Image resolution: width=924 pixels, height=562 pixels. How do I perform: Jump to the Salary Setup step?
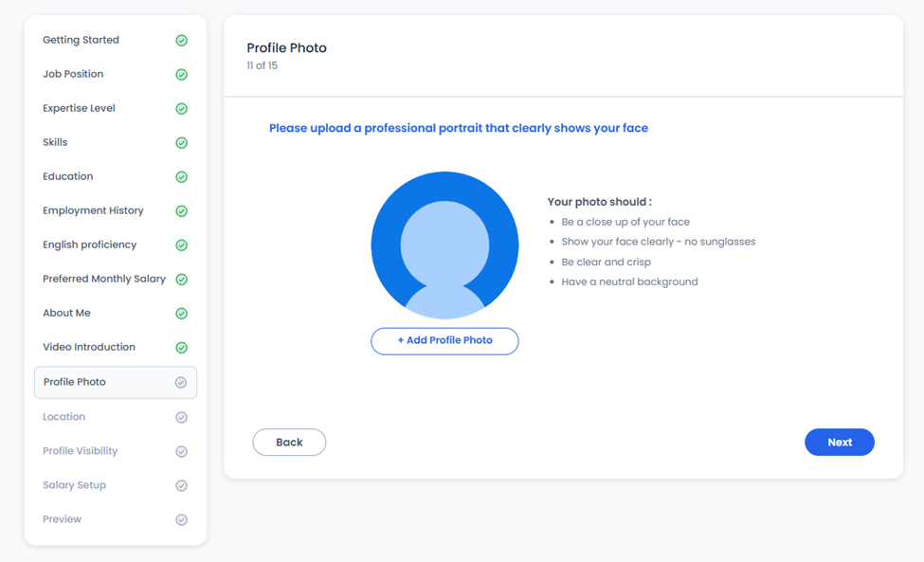(x=116, y=485)
